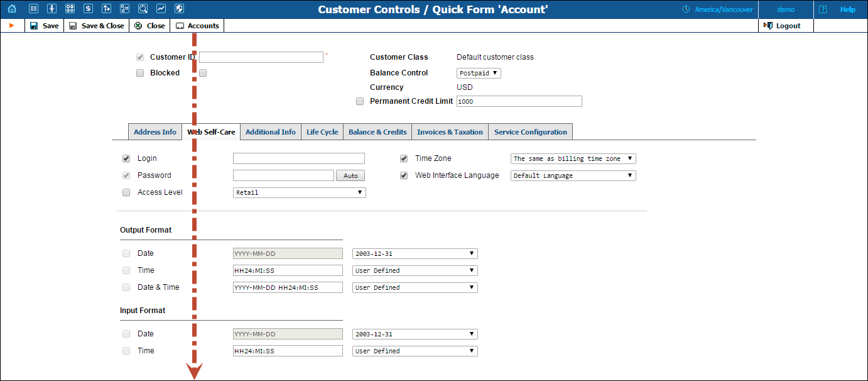868x381 pixels.
Task: Toggle the Access Level checkbox
Action: point(126,192)
